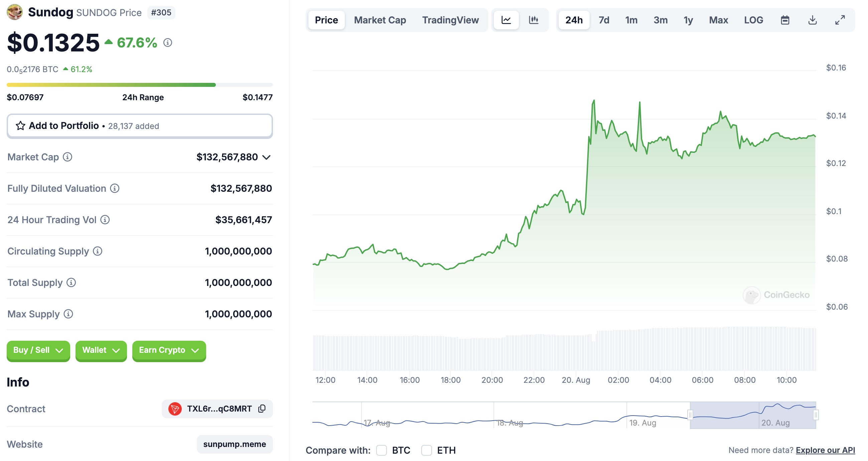
Task: Enable ETH comparison checkbox
Action: [427, 450]
